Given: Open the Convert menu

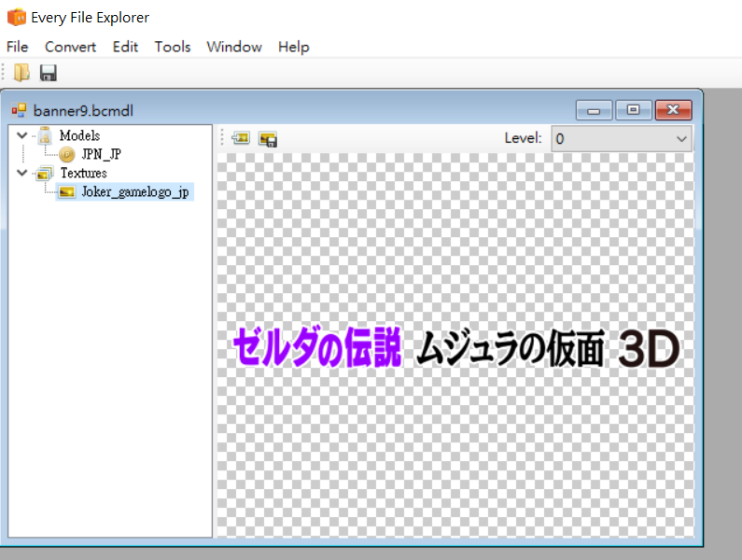Looking at the screenshot, I should coord(70,47).
